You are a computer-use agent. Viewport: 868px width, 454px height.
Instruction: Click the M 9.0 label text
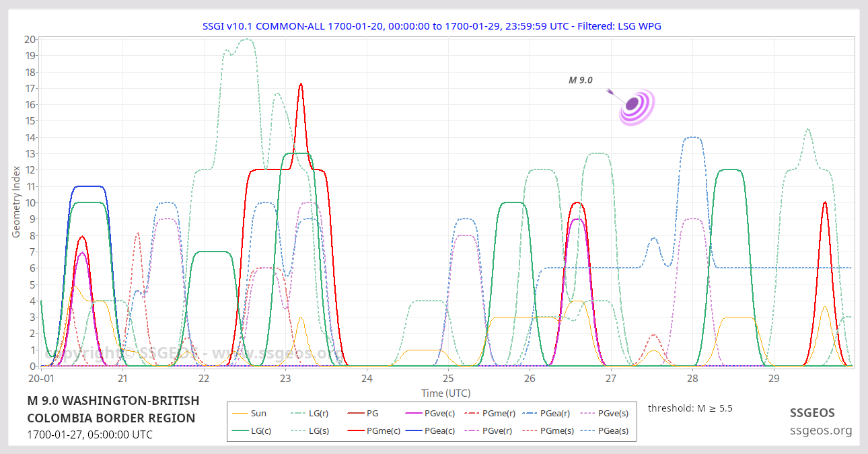(580, 80)
